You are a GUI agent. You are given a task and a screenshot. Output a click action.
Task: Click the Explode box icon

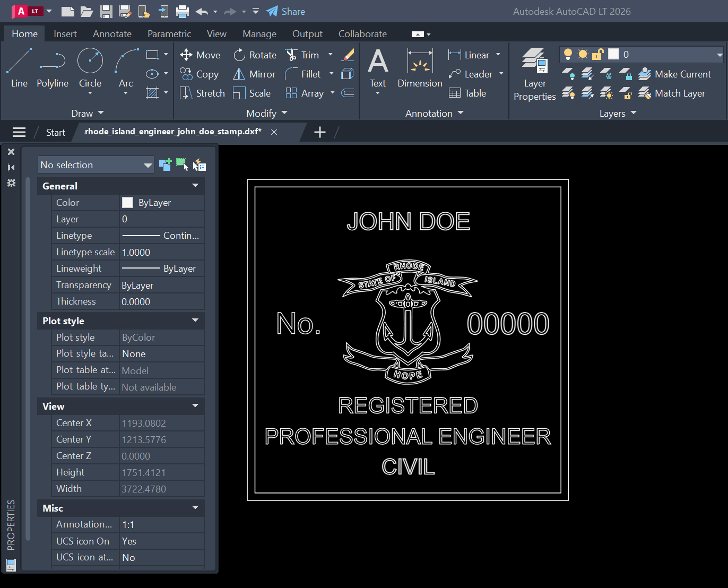point(348,74)
